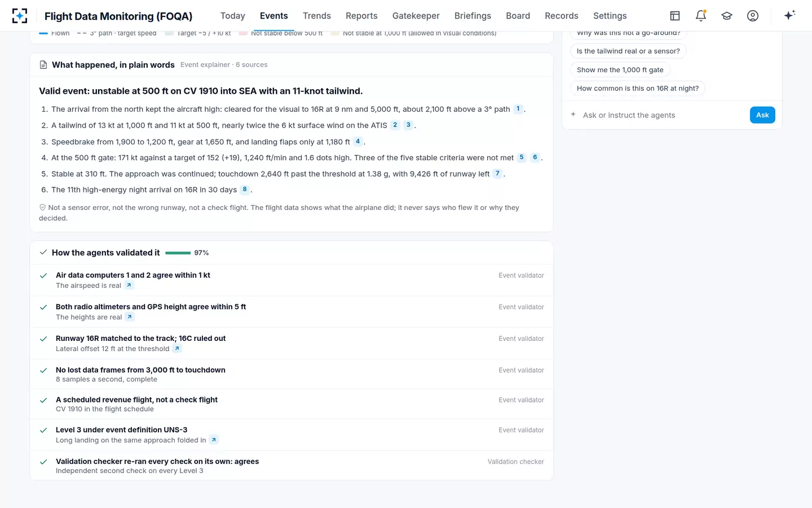Select the Events tab
Viewport: 812px width, 508px height.
tap(274, 16)
